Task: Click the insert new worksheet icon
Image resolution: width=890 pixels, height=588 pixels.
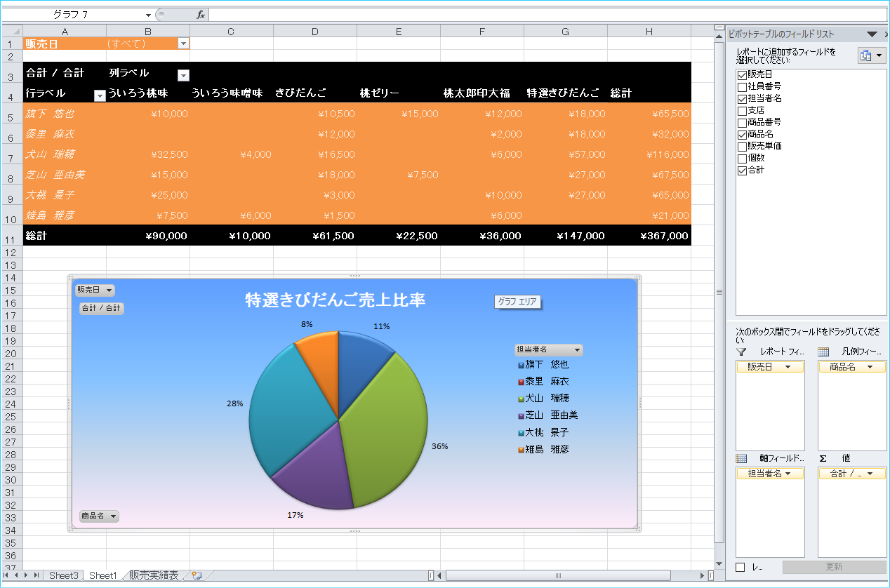Action: click(x=197, y=575)
